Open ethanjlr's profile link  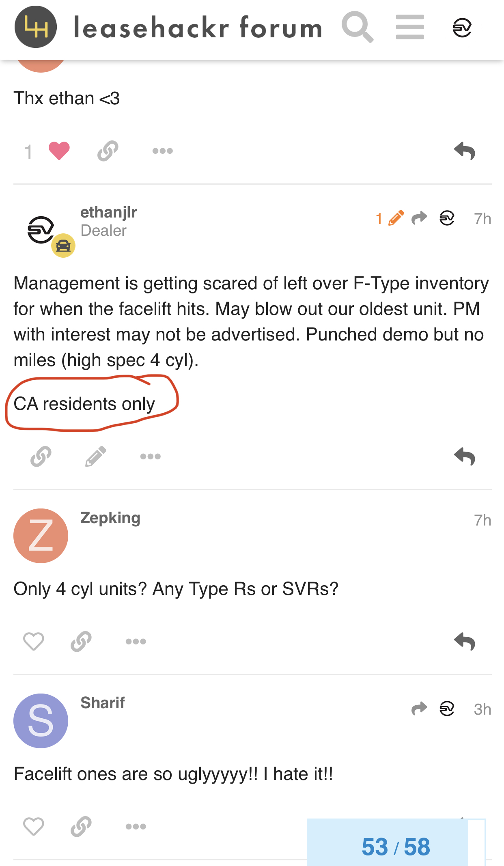point(108,212)
